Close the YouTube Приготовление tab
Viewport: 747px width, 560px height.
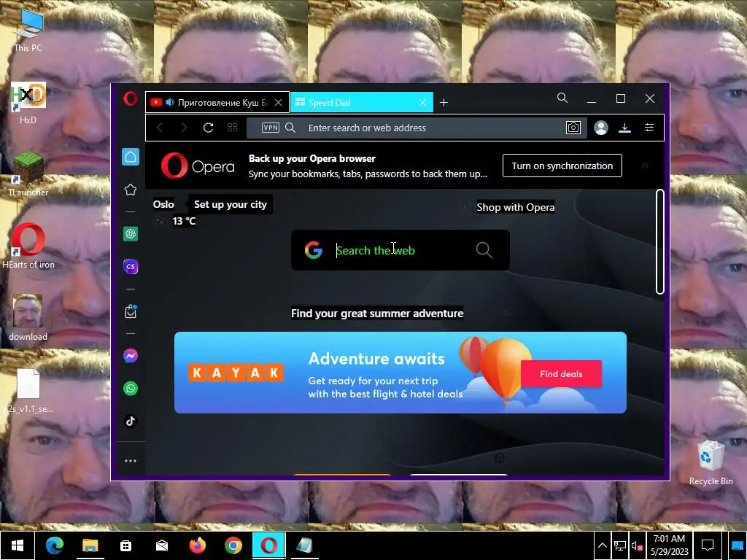coord(279,102)
